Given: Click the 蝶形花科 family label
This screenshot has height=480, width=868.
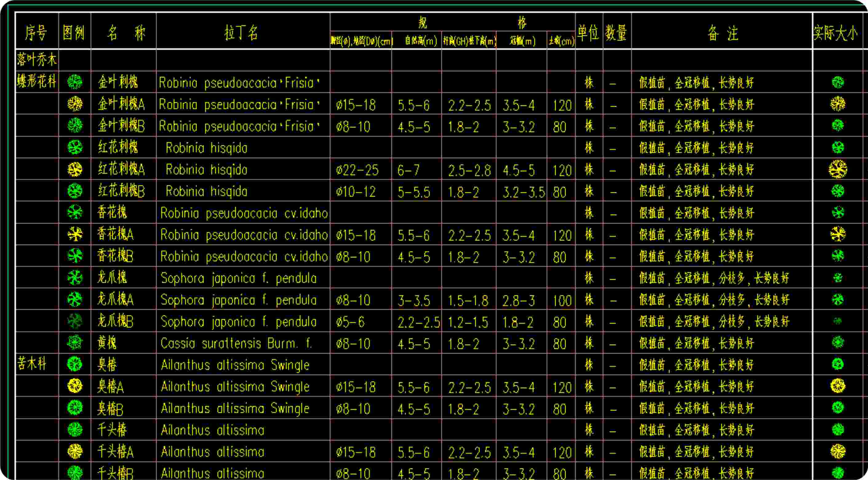Looking at the screenshot, I should (x=37, y=82).
